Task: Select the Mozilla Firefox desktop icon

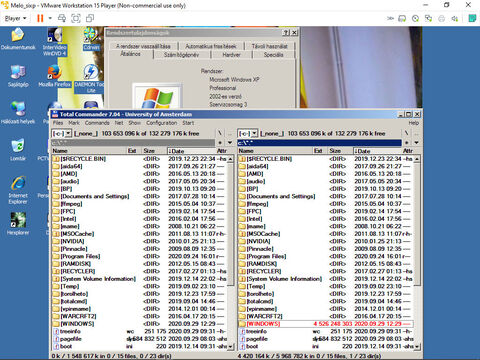Action: point(54,76)
